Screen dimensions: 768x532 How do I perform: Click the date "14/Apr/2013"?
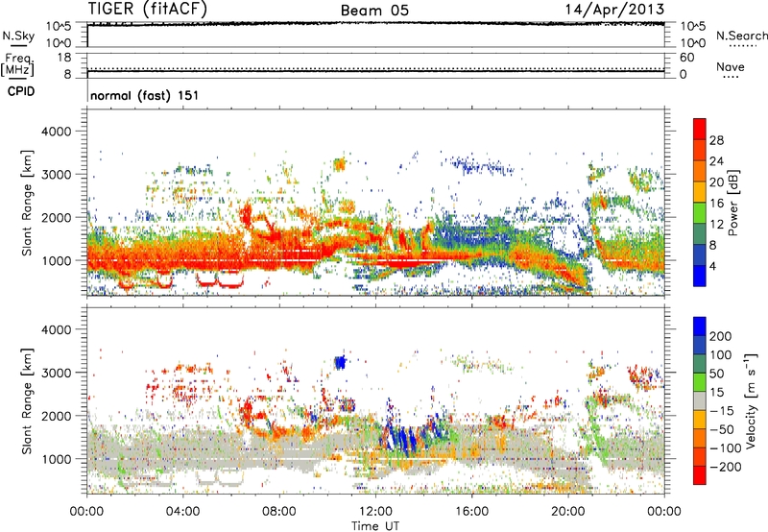coord(614,10)
